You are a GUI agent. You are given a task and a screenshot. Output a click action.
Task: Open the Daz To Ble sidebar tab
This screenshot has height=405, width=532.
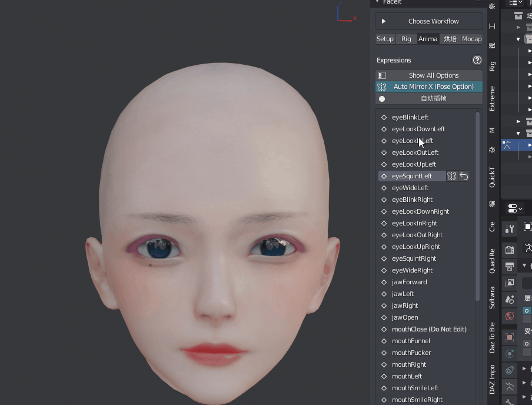[492, 337]
